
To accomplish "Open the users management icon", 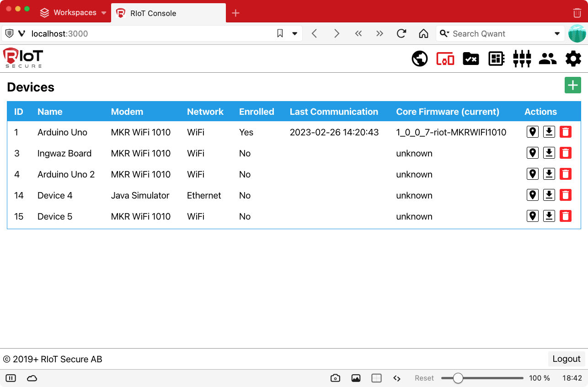I will click(547, 59).
